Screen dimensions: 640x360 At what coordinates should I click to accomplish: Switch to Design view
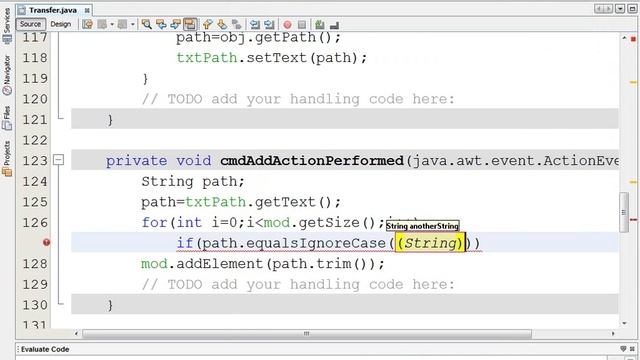pyautogui.click(x=60, y=24)
